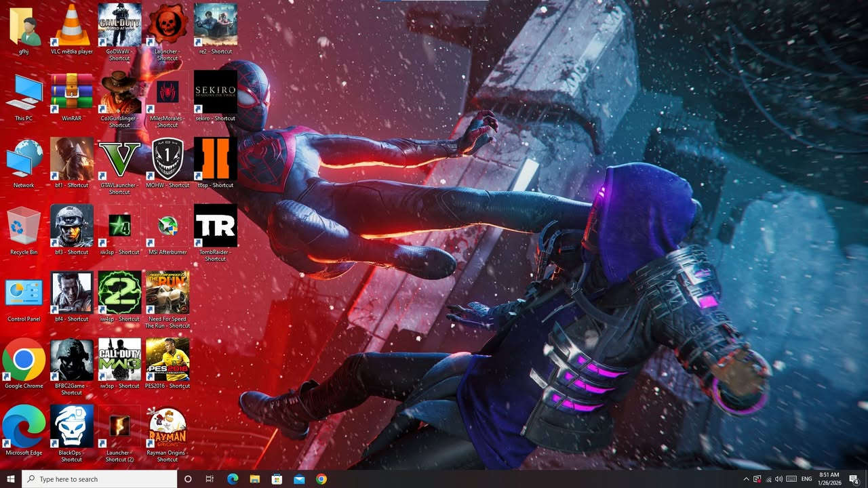Select the TombRaider shortcut icon

(x=215, y=226)
